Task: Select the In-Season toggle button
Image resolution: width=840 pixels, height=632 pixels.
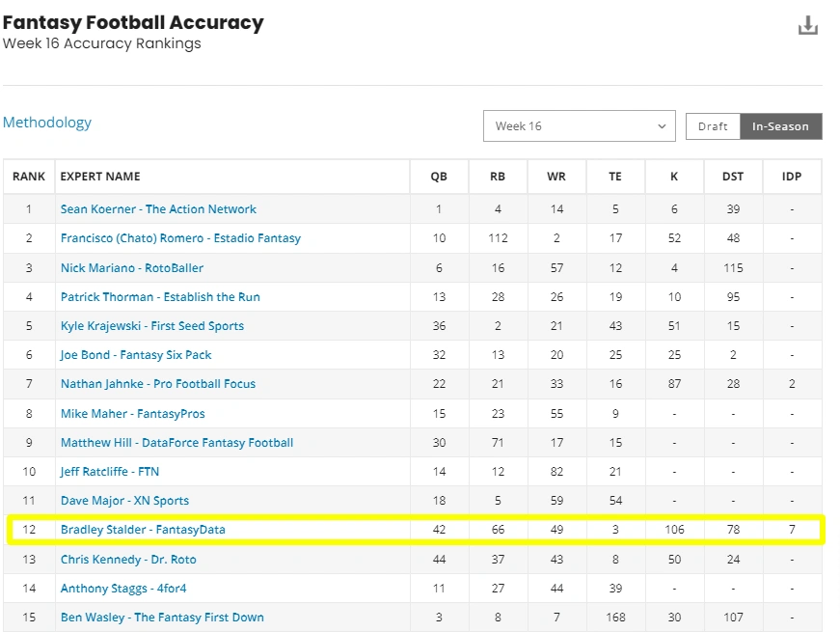Action: point(780,126)
